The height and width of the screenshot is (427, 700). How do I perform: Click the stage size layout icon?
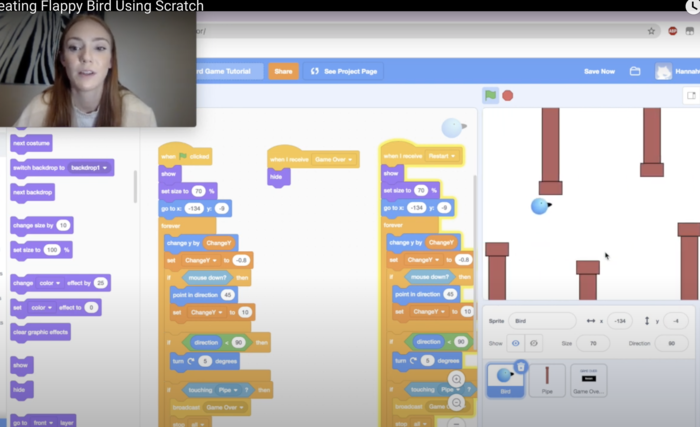pyautogui.click(x=691, y=95)
